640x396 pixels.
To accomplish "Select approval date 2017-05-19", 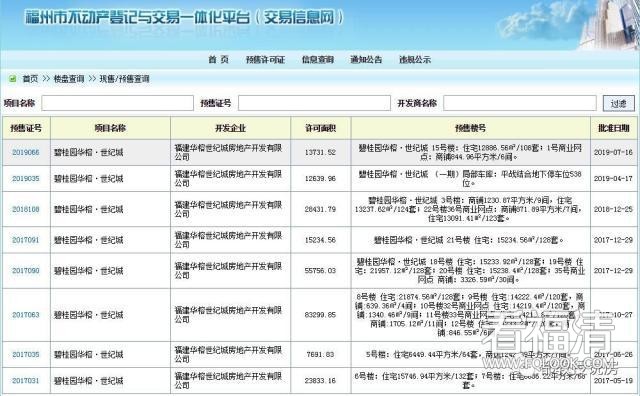I will 613,380.
